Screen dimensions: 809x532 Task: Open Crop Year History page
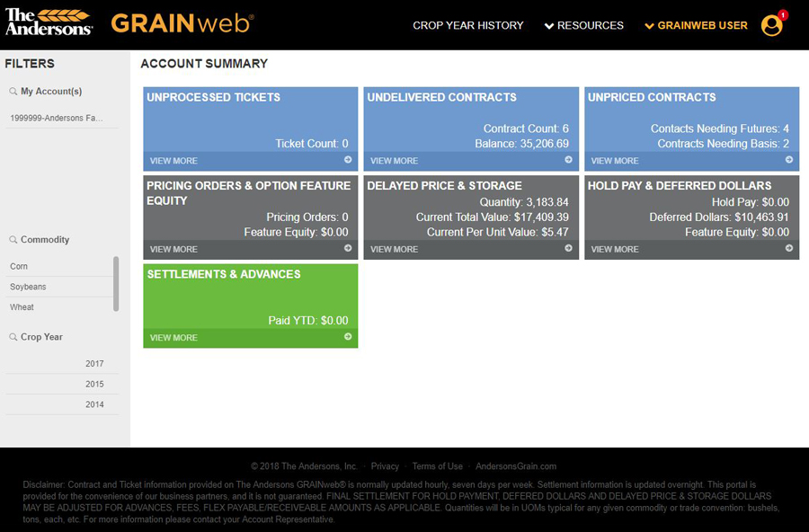pos(468,26)
